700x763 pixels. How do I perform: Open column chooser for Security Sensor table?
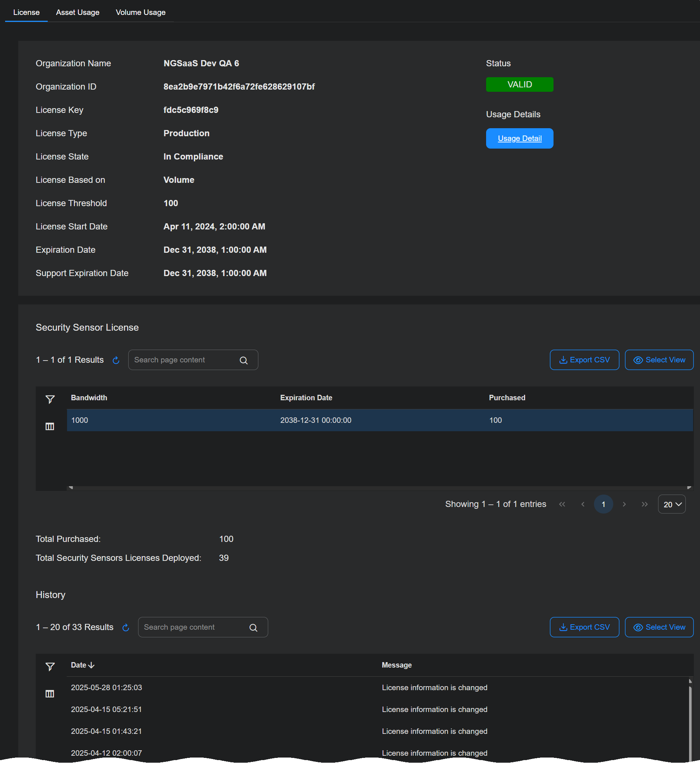click(x=50, y=426)
